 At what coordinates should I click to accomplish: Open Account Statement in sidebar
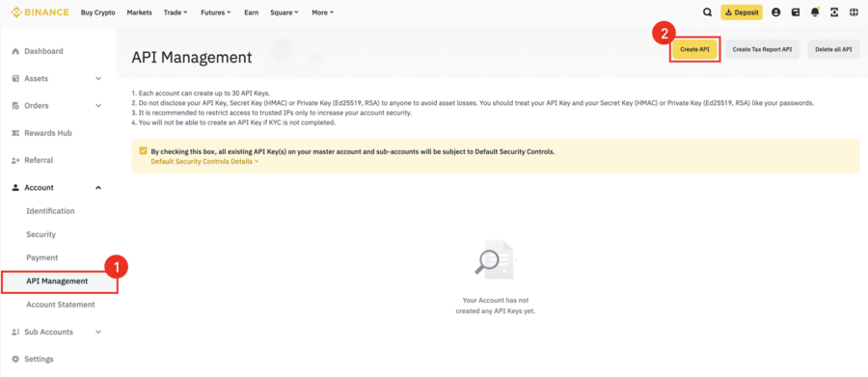pos(61,305)
